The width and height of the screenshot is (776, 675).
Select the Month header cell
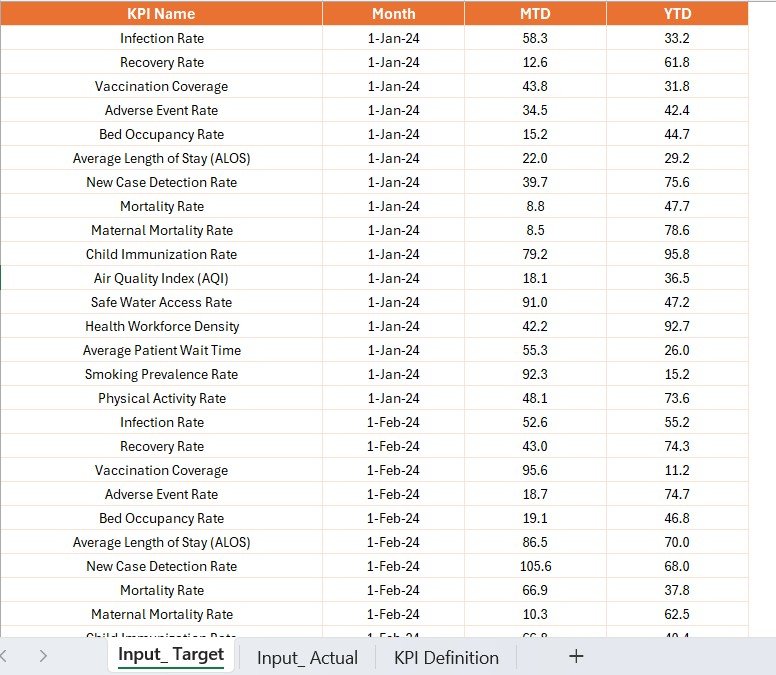click(x=393, y=13)
